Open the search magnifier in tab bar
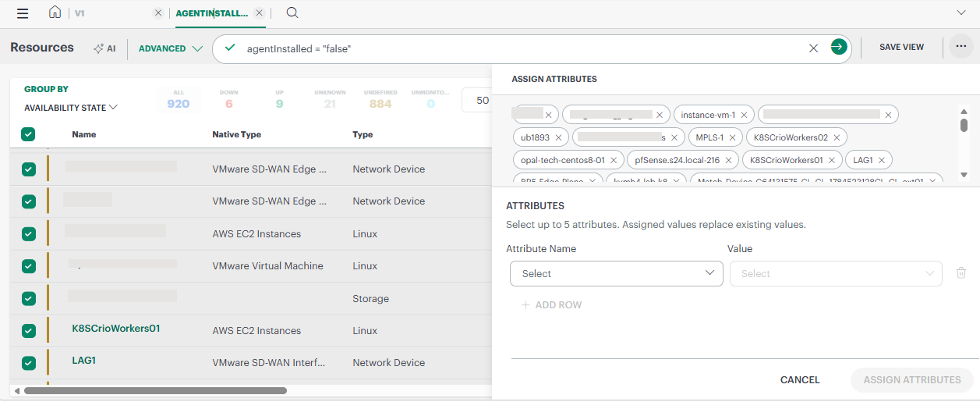980x402 pixels. [292, 12]
